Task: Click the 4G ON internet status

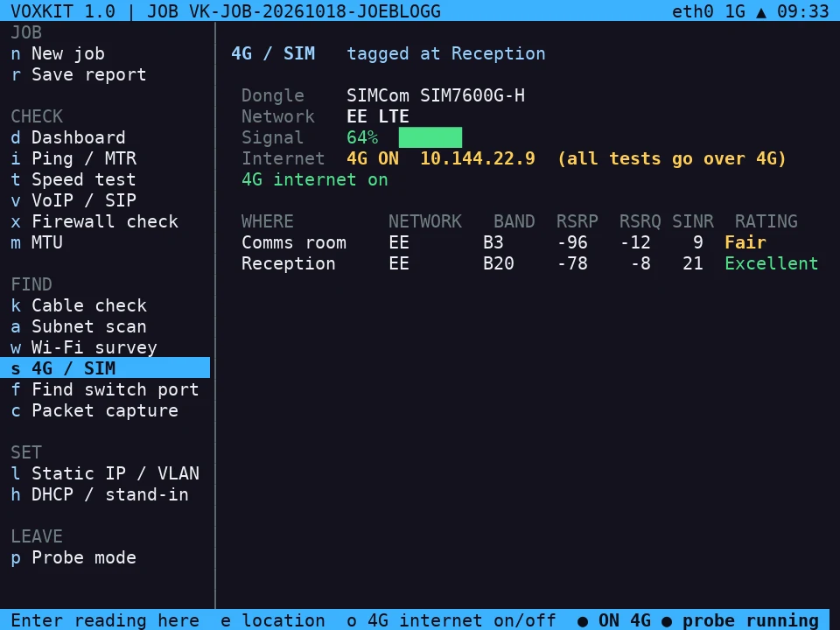Action: (373, 158)
